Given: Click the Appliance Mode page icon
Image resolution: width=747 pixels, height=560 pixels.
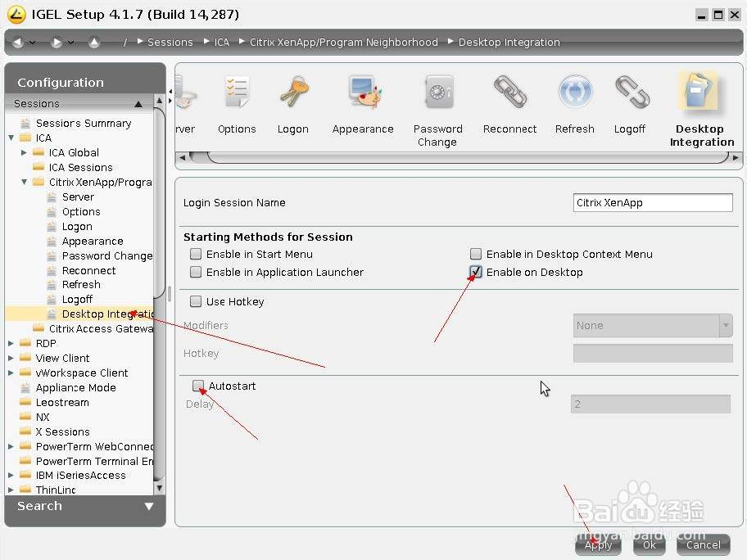Looking at the screenshot, I should click(25, 387).
